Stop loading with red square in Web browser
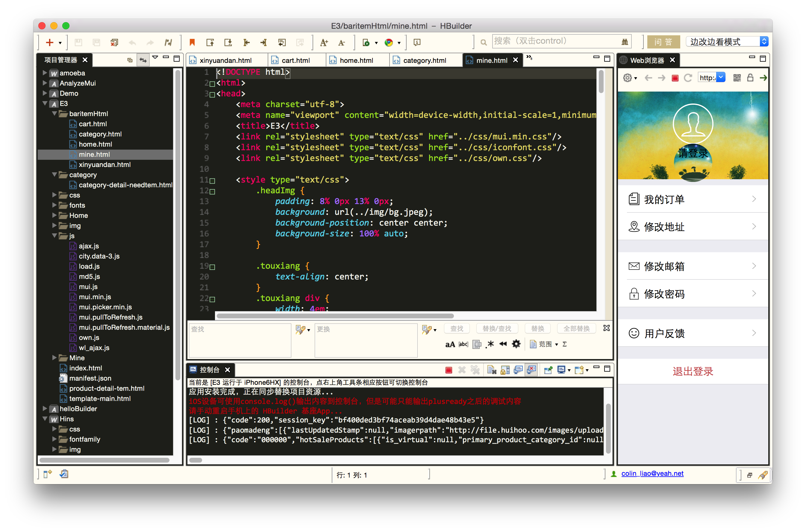806x532 pixels. pos(675,78)
